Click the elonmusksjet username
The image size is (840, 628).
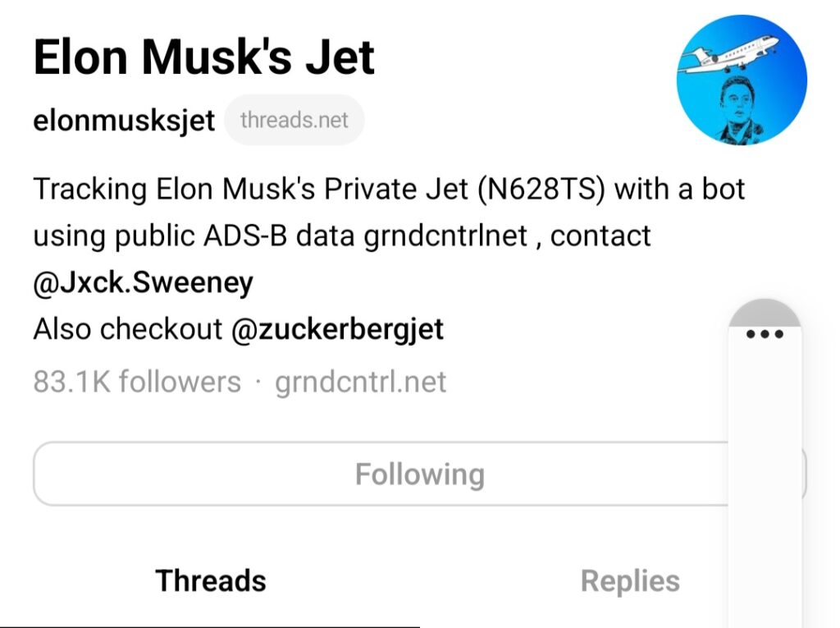coord(124,121)
